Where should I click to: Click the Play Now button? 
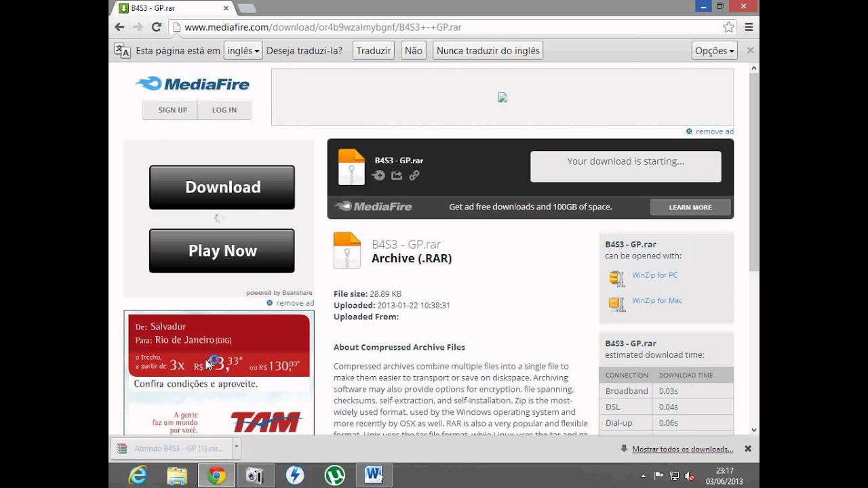click(x=222, y=251)
